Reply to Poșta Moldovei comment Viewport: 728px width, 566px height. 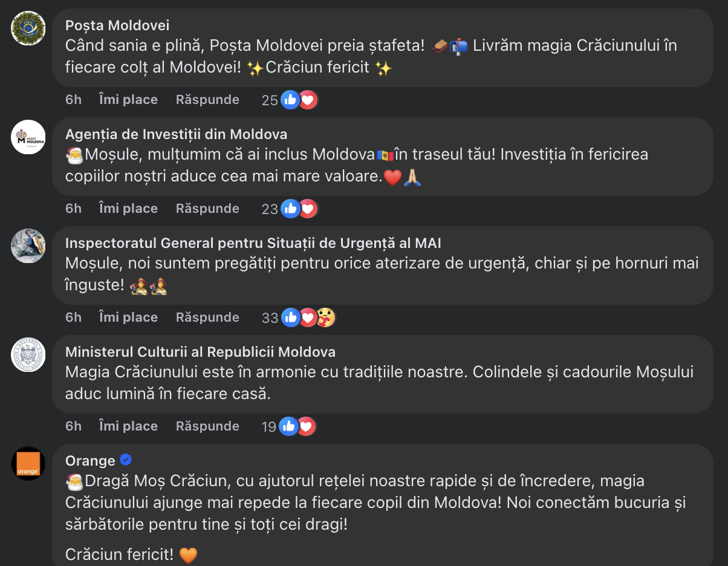(207, 100)
